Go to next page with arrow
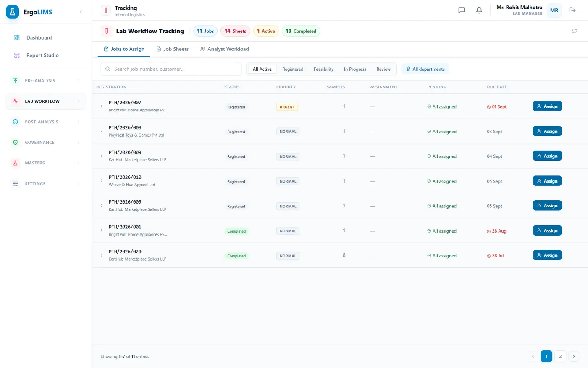The image size is (588, 368). [574, 356]
